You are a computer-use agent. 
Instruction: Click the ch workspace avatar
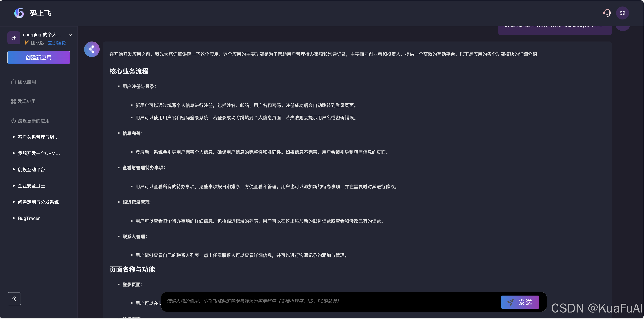[x=14, y=38]
